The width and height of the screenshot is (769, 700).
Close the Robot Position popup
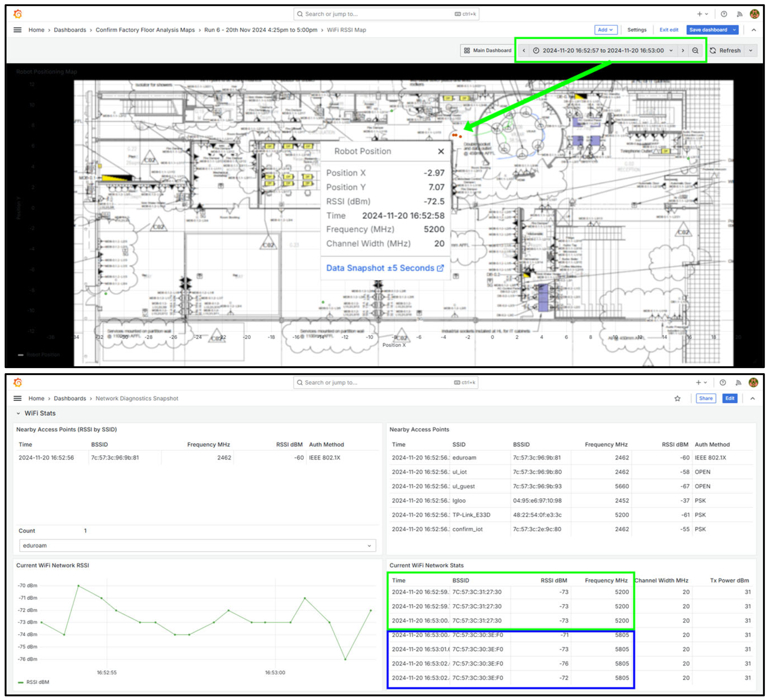[441, 151]
